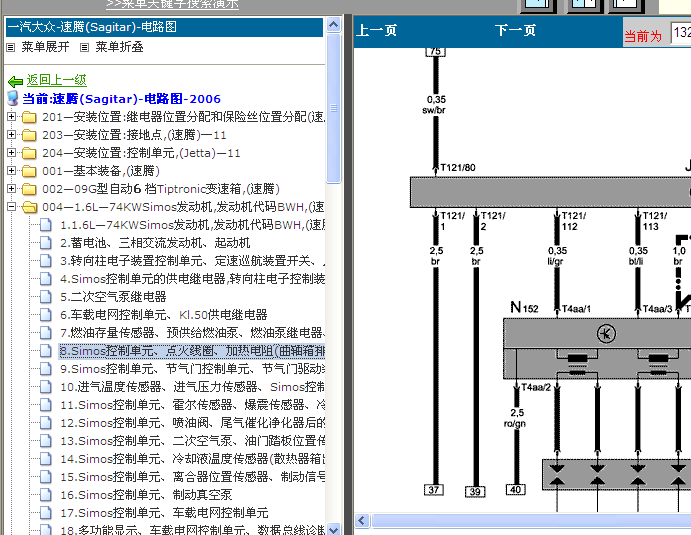Click 菜单折叠 to collapse all menus

click(x=119, y=47)
